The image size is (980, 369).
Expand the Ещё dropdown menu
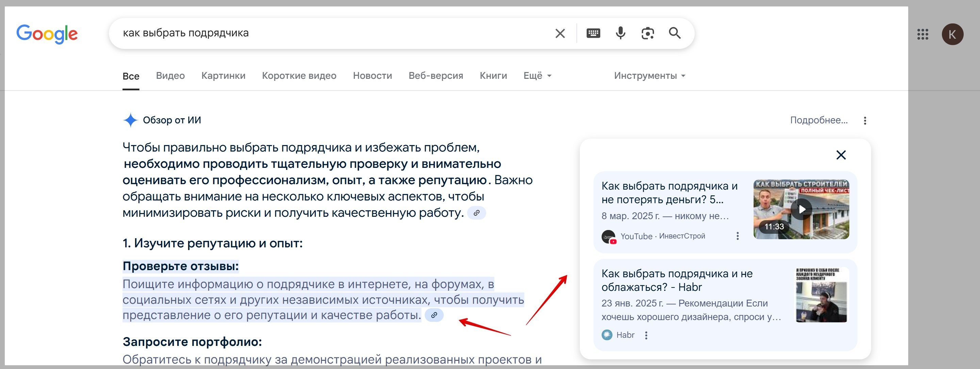pos(537,76)
